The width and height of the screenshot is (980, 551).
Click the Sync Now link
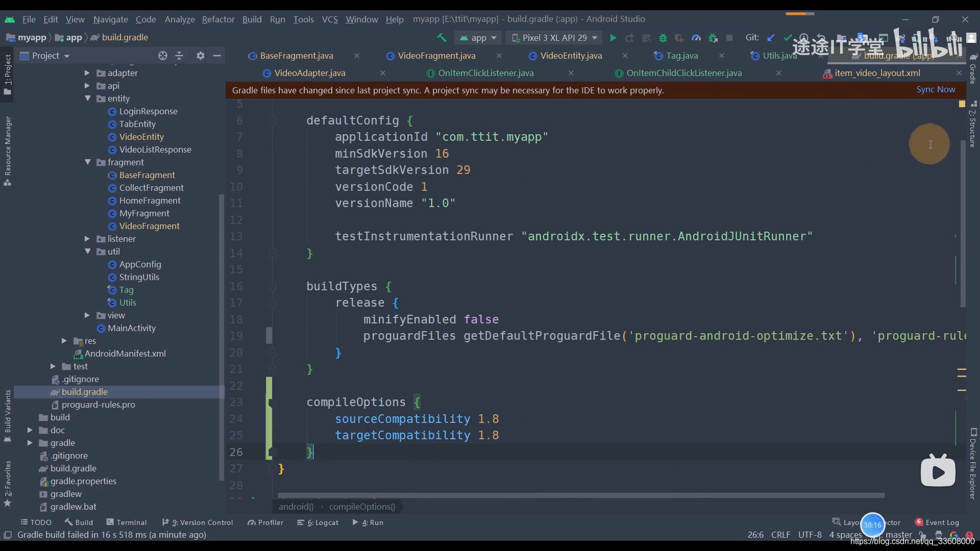[x=936, y=90]
